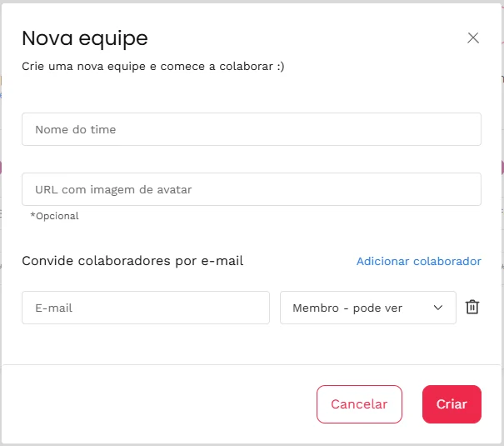Image resolution: width=504 pixels, height=446 pixels.
Task: Select the 'URL com imagem de avatar' field
Action: [251, 189]
